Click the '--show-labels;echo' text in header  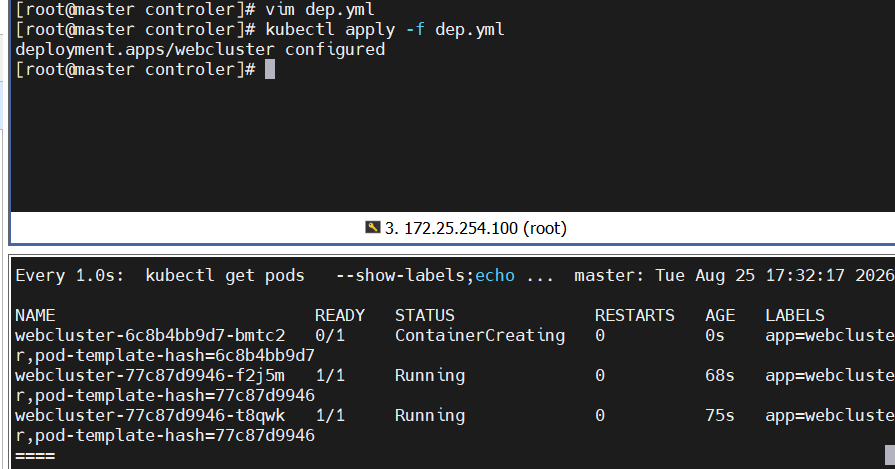point(425,276)
